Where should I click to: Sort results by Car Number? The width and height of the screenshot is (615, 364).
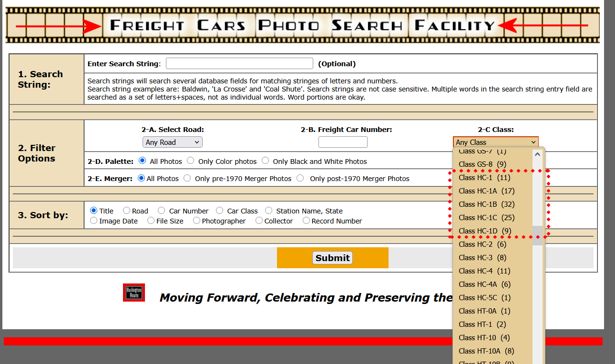pyautogui.click(x=162, y=211)
